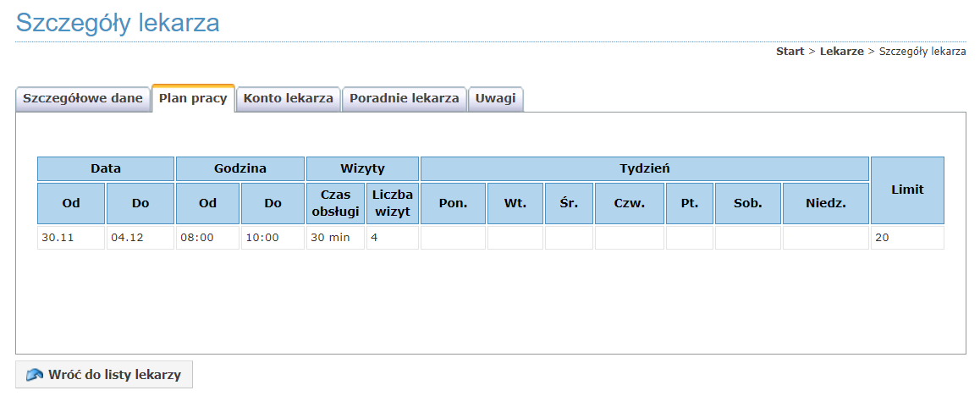Select the Limit column header
Image resolution: width=980 pixels, height=396 pixels.
click(906, 190)
